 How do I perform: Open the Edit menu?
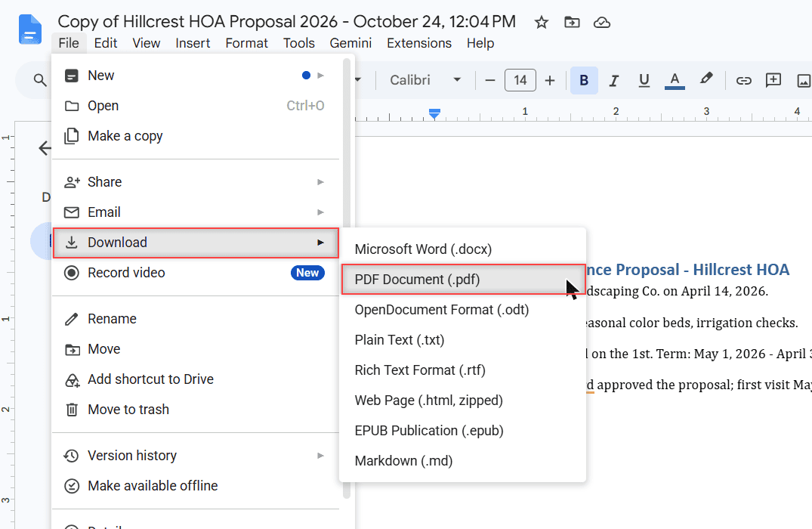[106, 43]
